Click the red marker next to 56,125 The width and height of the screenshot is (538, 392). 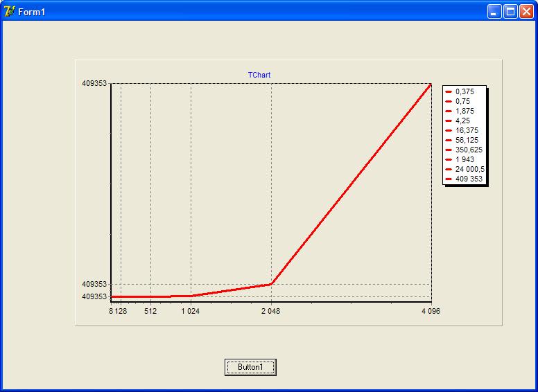(449, 140)
